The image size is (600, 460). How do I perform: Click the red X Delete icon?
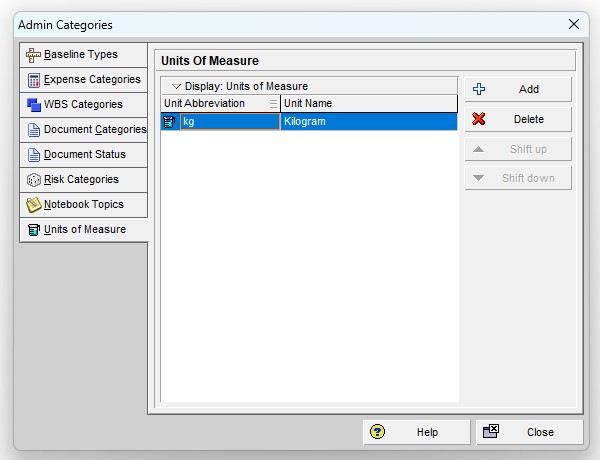[x=478, y=119]
